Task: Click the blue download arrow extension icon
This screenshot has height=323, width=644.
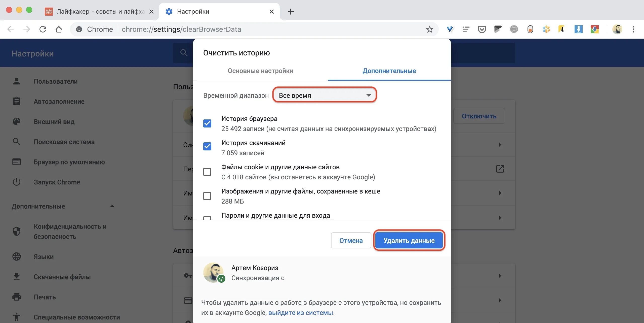Action: 578,29
